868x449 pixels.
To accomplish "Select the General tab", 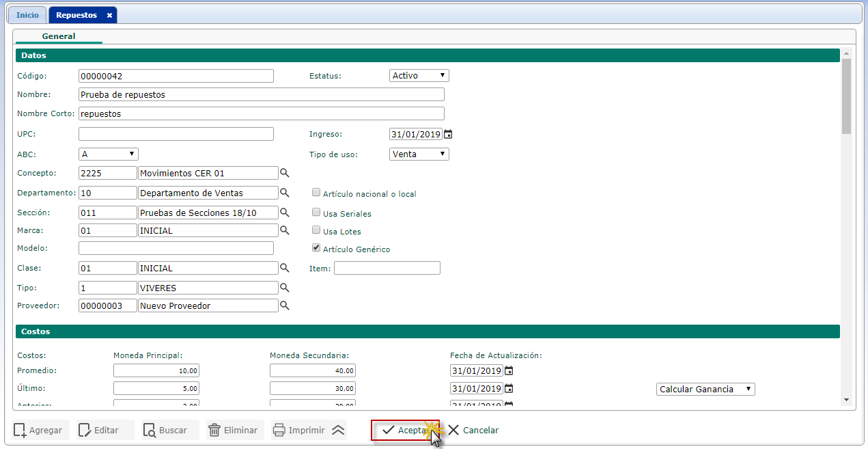I will point(59,36).
